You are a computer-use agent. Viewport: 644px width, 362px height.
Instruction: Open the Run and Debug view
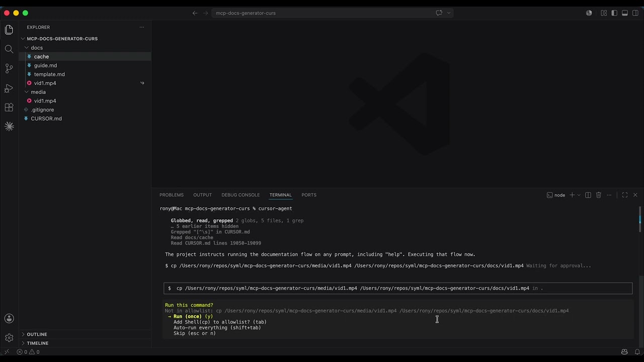click(9, 88)
